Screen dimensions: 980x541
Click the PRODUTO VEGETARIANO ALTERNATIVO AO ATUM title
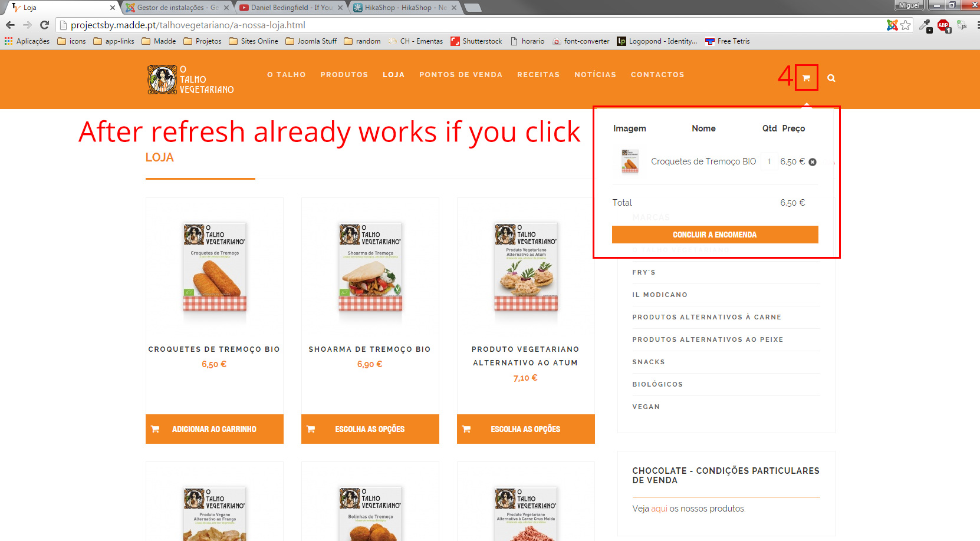tap(525, 356)
